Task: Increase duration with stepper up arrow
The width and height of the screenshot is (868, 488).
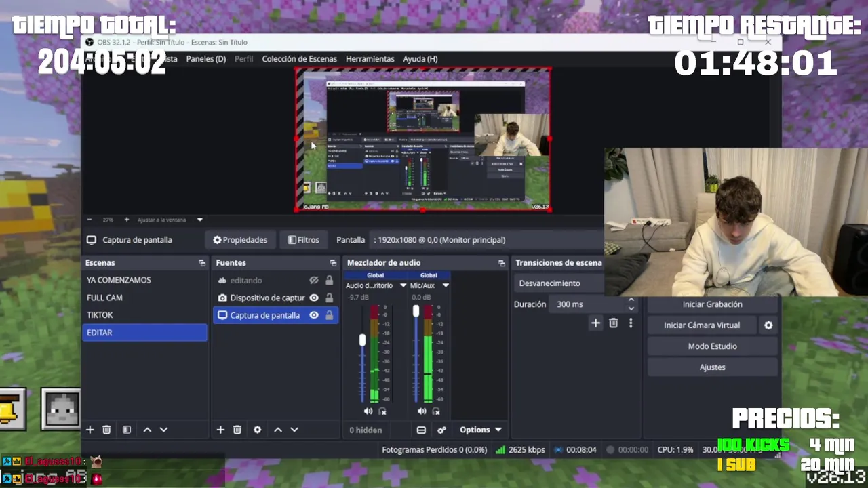Action: (631, 300)
